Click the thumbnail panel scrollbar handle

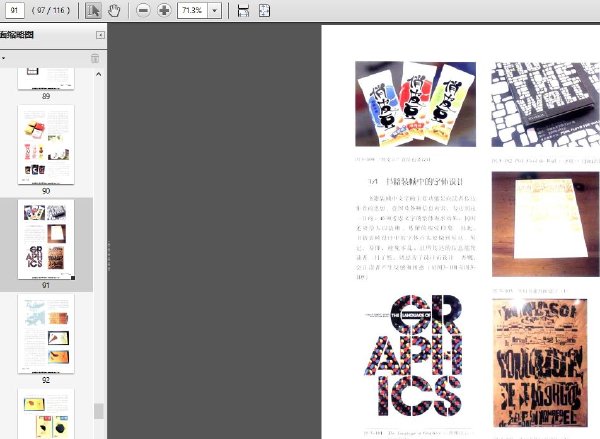[99, 411]
